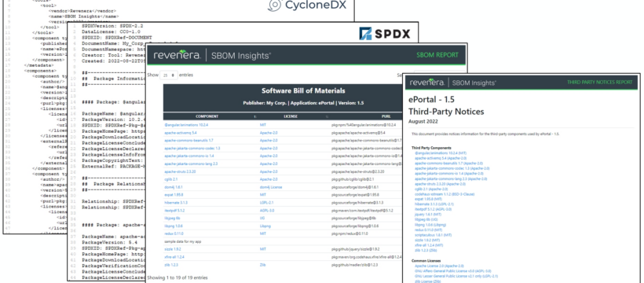
Task: Open xfire-all 1.2.4 (MIT) notice link
Action: coord(429,244)
